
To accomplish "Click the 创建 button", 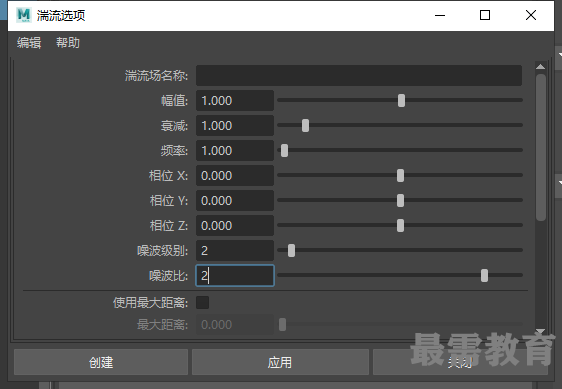I will (101, 362).
